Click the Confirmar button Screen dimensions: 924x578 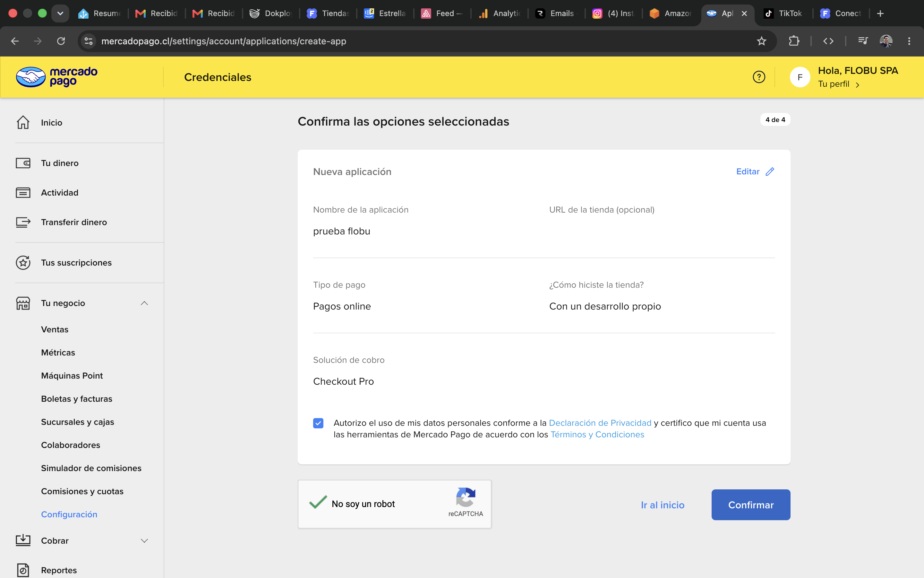[x=751, y=504]
